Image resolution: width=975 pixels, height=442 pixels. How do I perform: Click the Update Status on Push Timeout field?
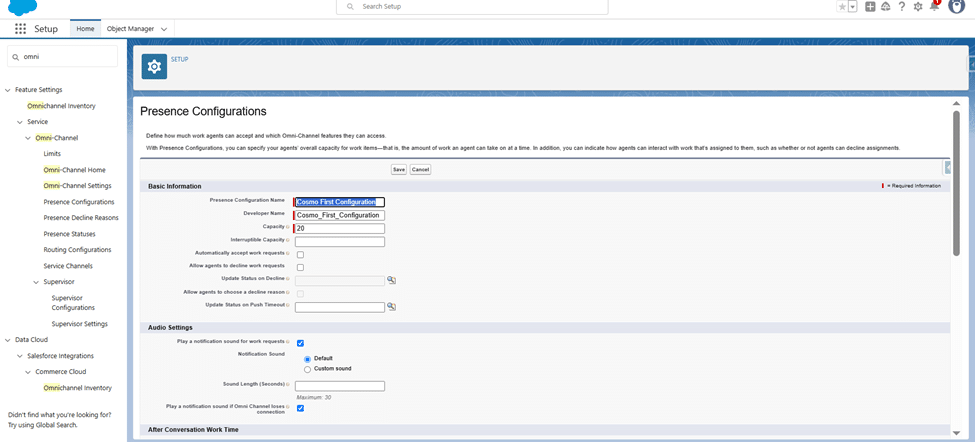pos(340,307)
